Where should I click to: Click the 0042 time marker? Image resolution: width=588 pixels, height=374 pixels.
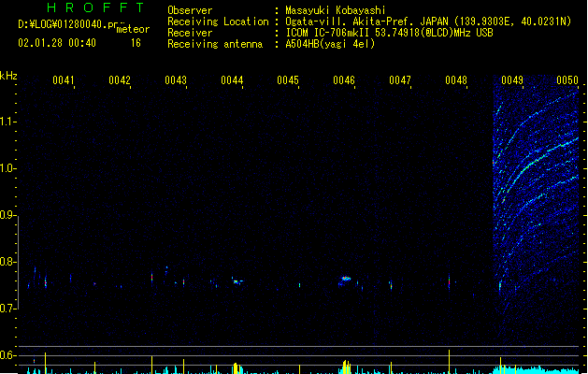[x=120, y=80]
